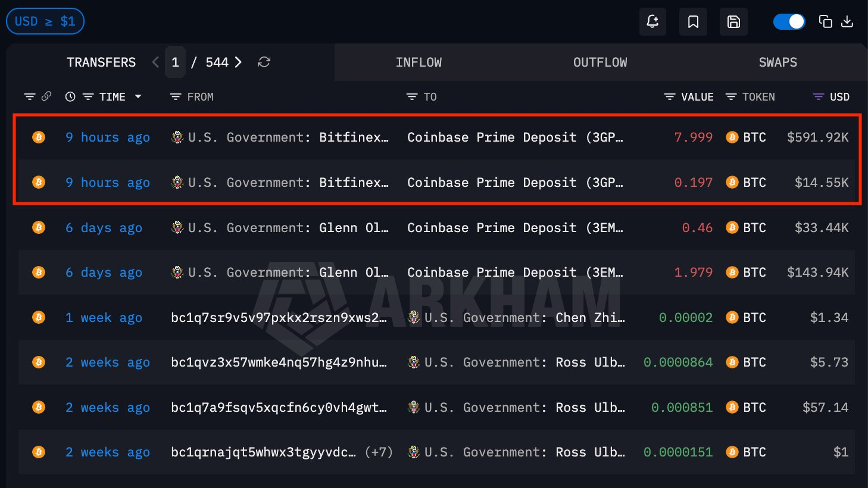Click BTC token icon in $14.55K row

coord(732,182)
